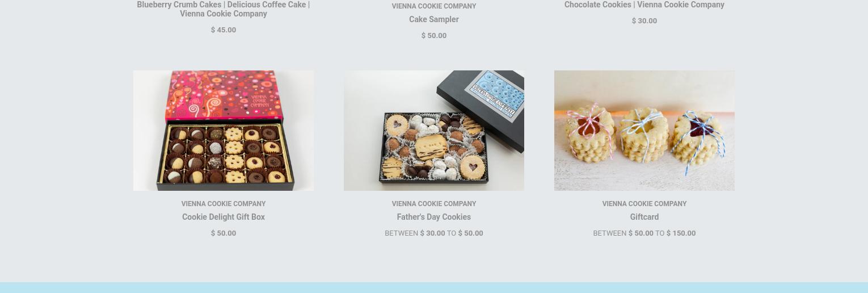Screen dimensions: 868x293
Task: Click the $ 30.00 Chocolate Cookies price
Action: 644,21
